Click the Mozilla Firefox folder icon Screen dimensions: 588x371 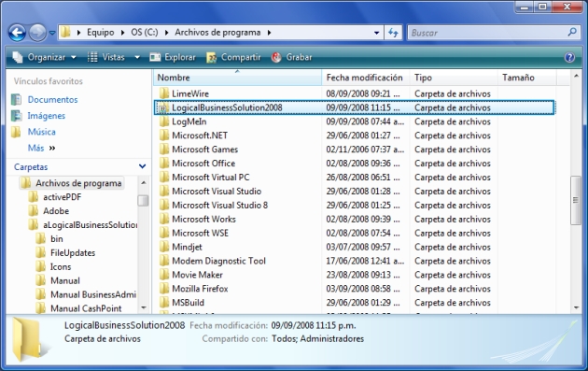pyautogui.click(x=164, y=289)
